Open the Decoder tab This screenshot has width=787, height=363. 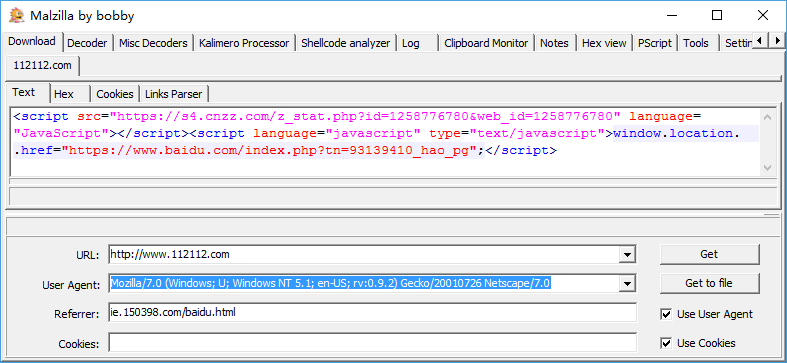point(87,43)
